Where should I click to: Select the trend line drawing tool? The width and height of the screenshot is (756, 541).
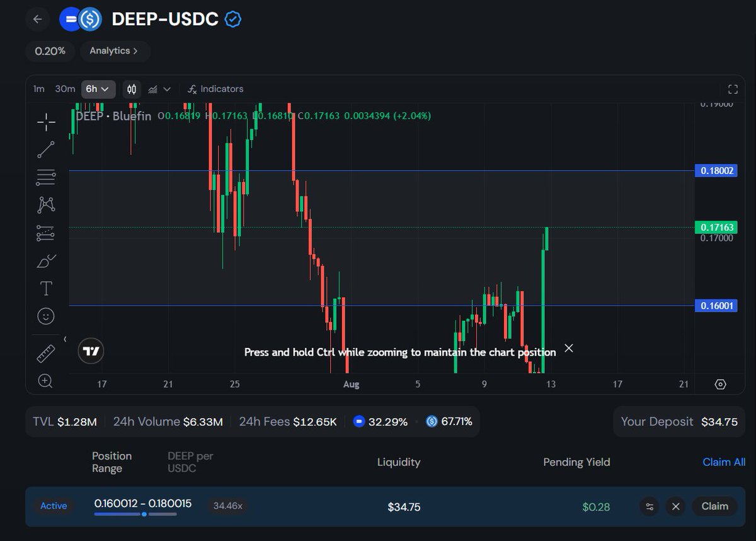click(45, 149)
